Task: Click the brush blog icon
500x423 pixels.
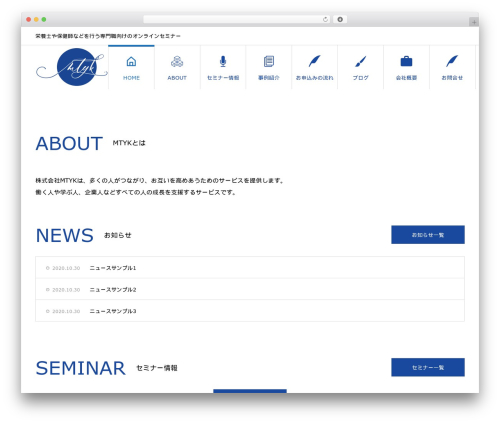Action: coord(360,61)
